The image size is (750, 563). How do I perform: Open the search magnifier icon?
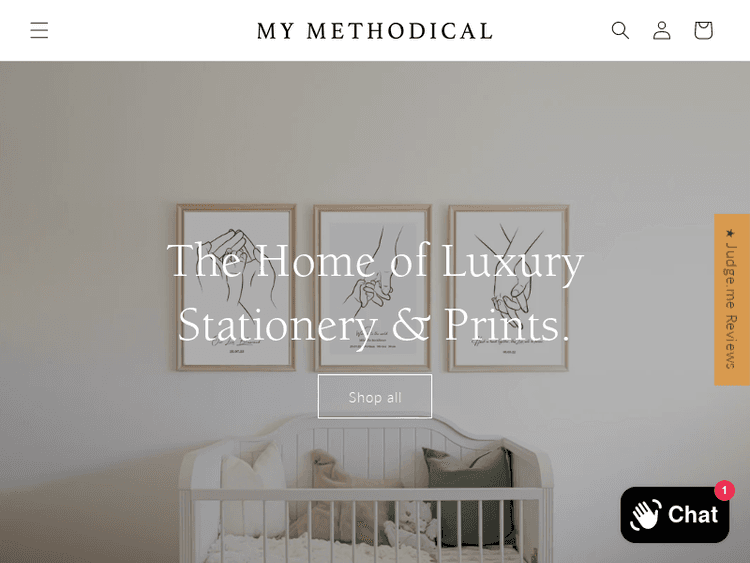(x=620, y=30)
